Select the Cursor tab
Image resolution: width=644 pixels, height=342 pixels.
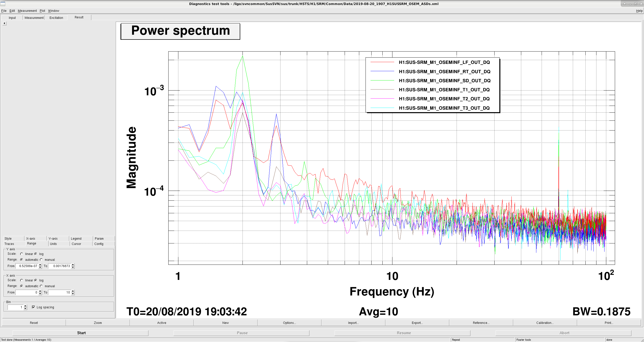tap(76, 244)
